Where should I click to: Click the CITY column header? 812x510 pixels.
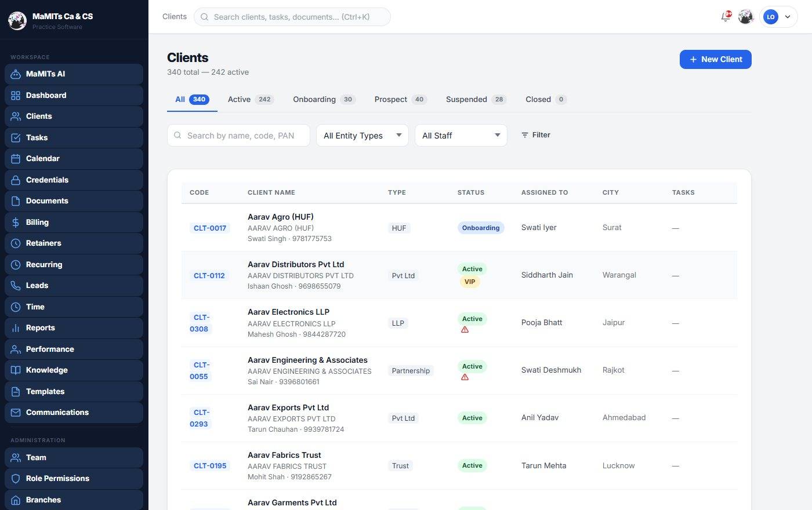click(611, 192)
